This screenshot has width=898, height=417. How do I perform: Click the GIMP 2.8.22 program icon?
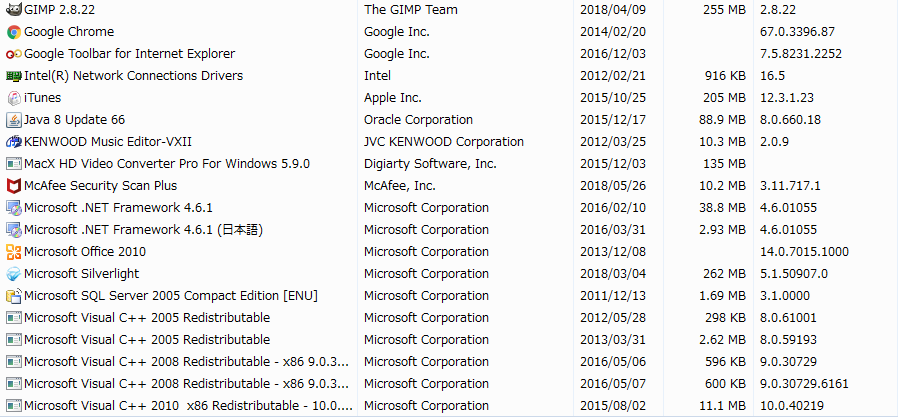click(x=14, y=9)
